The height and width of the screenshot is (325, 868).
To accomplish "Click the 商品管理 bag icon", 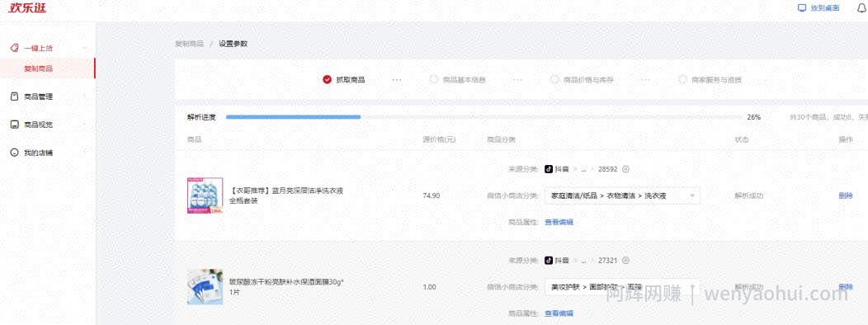I will (x=14, y=97).
